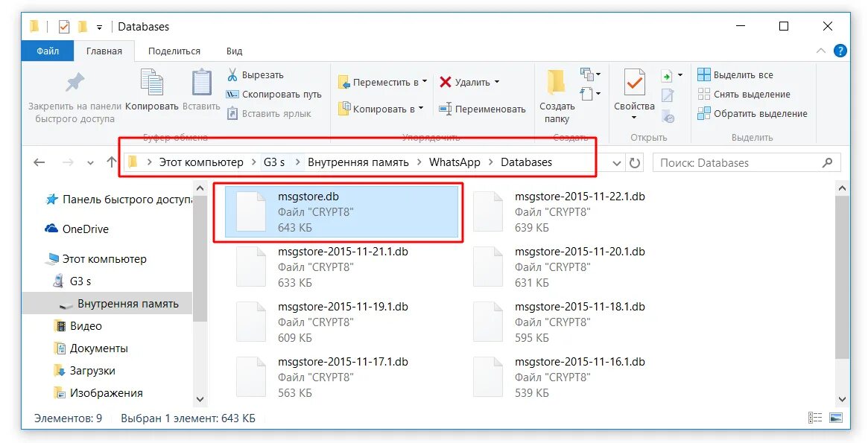Open the File (Файл) tab
This screenshot has width=868, height=443.
tap(48, 51)
